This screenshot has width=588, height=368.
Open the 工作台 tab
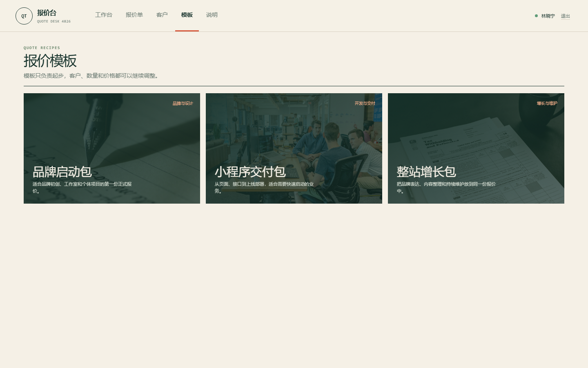[x=104, y=15]
